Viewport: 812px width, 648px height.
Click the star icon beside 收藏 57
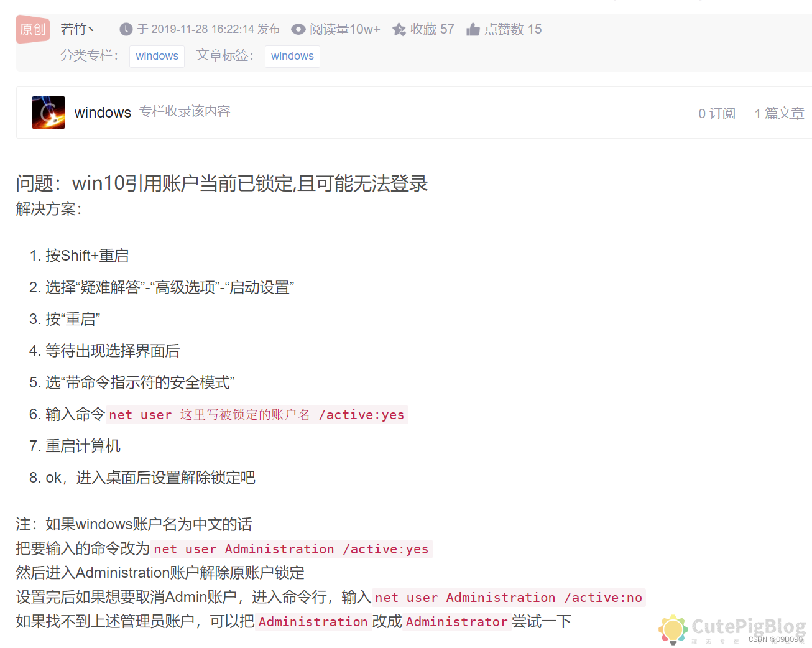point(399,29)
